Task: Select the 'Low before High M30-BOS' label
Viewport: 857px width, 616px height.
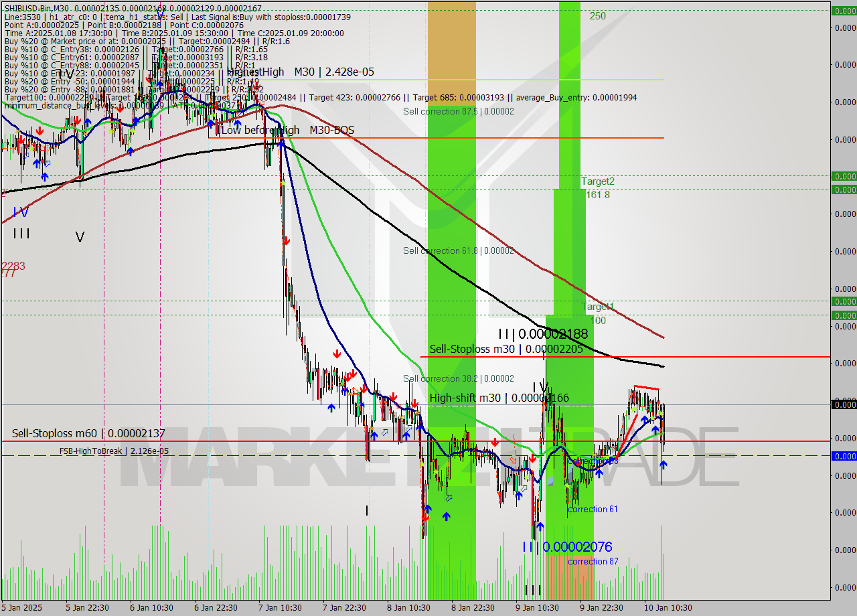Action: 287,130
